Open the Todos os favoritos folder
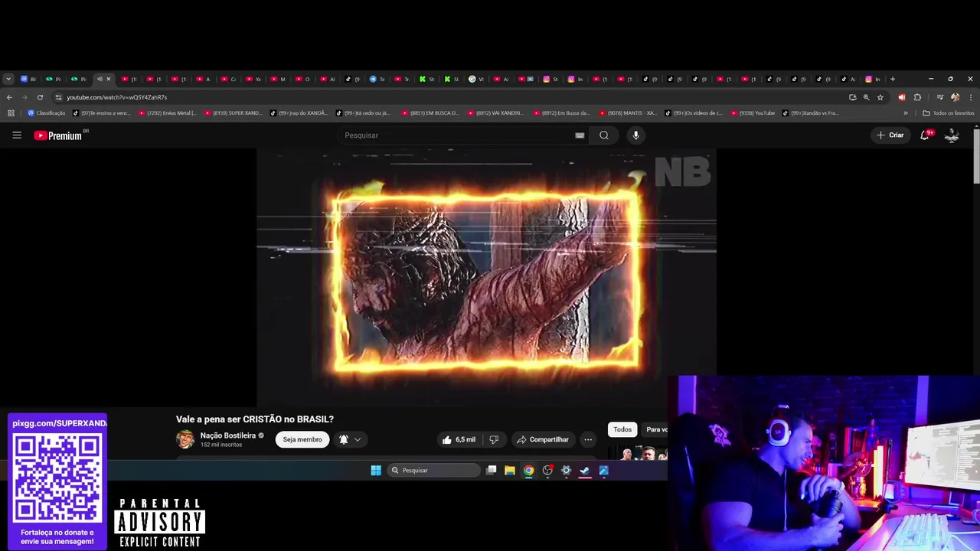980x551 pixels. (x=948, y=113)
